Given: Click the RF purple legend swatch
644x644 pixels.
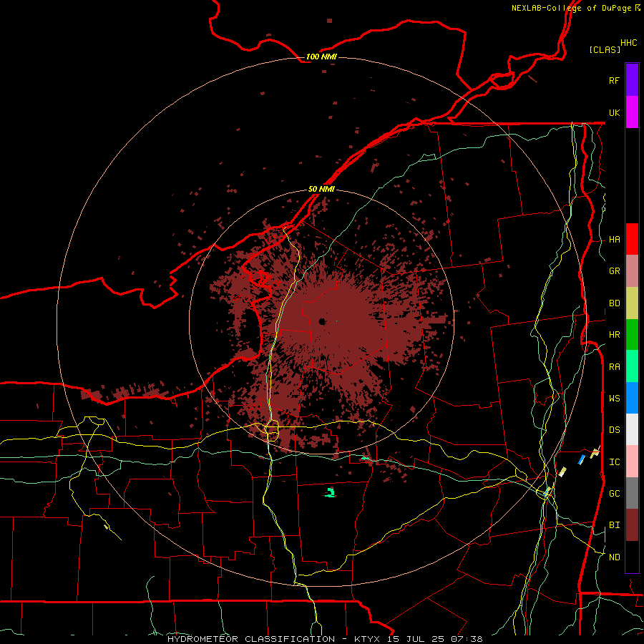Looking at the screenshot, I should coord(632,79).
